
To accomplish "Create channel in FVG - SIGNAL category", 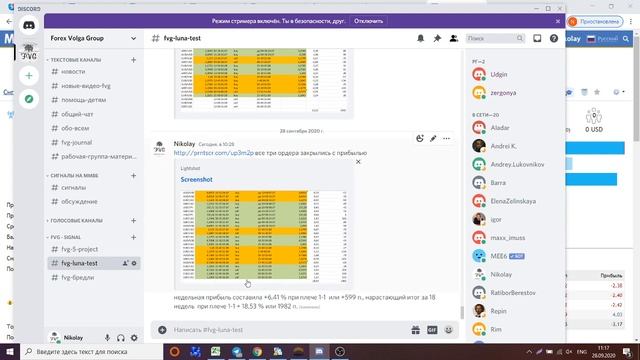I will click(133, 237).
